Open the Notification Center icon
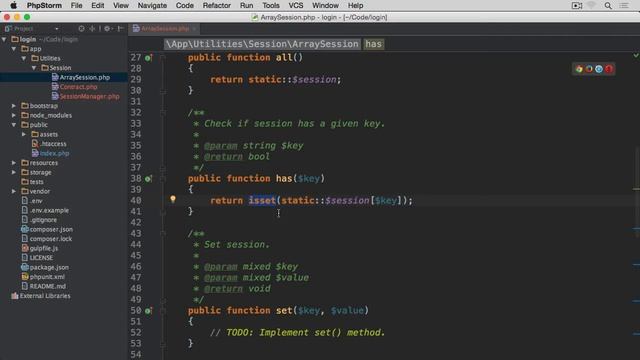The height and width of the screenshot is (360, 640). point(624,5)
